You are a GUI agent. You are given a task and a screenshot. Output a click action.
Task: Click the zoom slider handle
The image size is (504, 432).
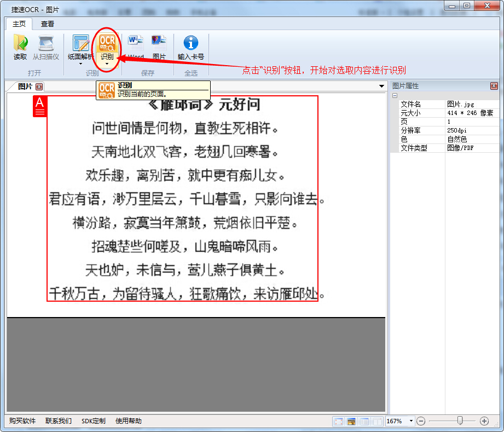pos(460,421)
